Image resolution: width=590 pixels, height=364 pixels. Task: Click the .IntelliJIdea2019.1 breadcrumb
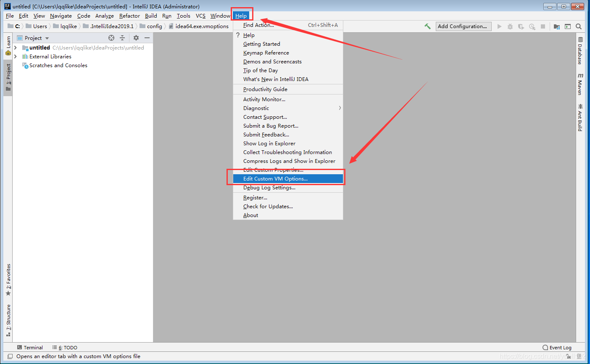(x=108, y=26)
